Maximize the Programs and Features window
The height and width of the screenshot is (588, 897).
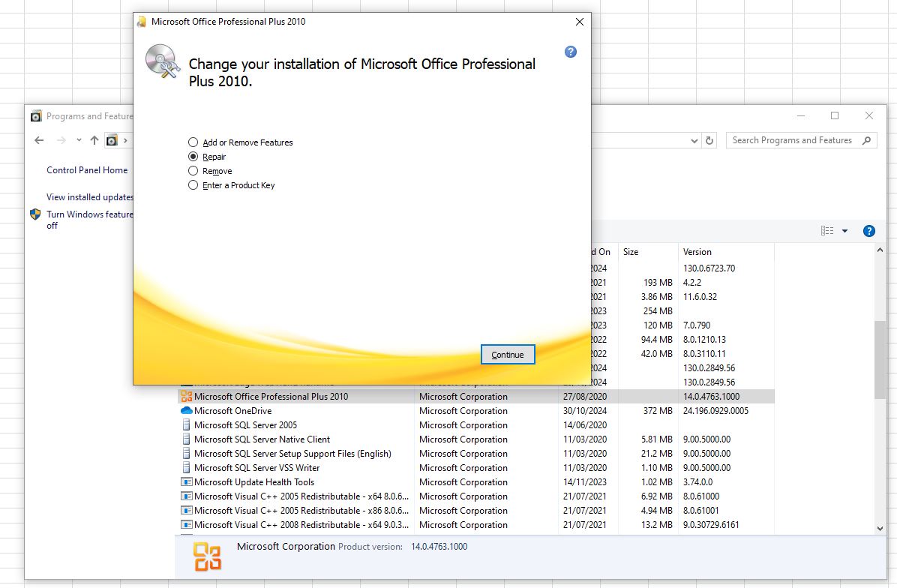coord(835,115)
